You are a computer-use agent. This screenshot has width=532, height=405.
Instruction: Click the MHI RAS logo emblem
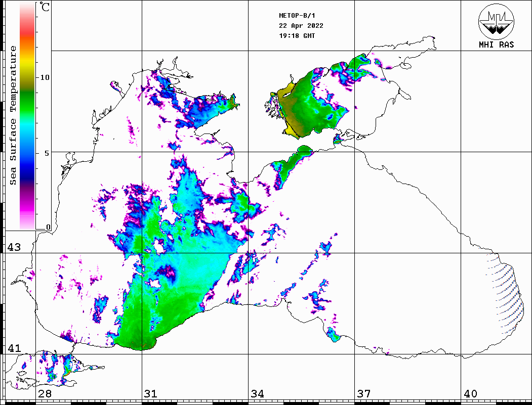click(496, 21)
